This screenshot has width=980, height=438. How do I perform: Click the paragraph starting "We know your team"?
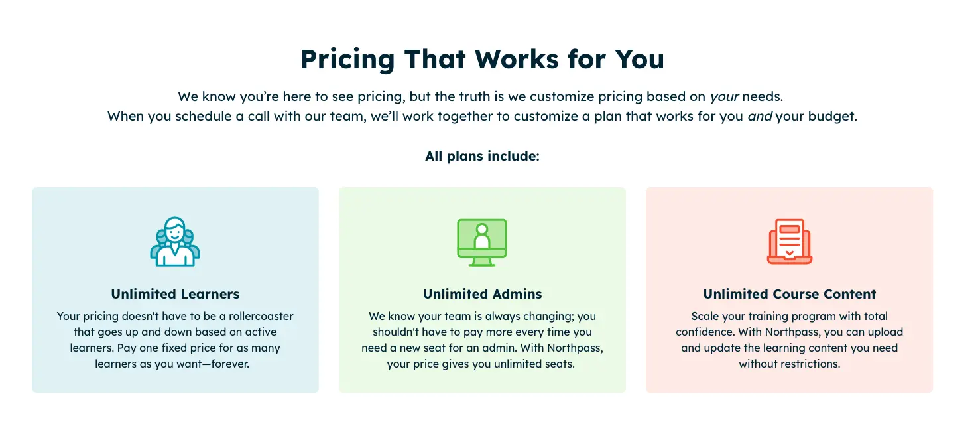pyautogui.click(x=482, y=340)
